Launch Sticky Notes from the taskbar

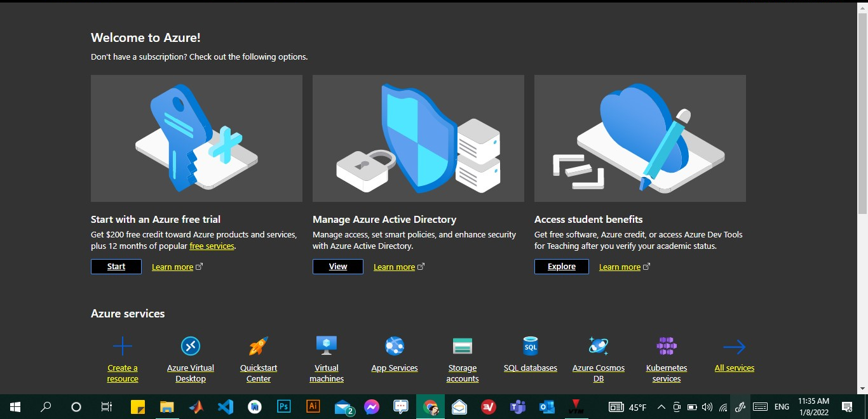coord(138,407)
